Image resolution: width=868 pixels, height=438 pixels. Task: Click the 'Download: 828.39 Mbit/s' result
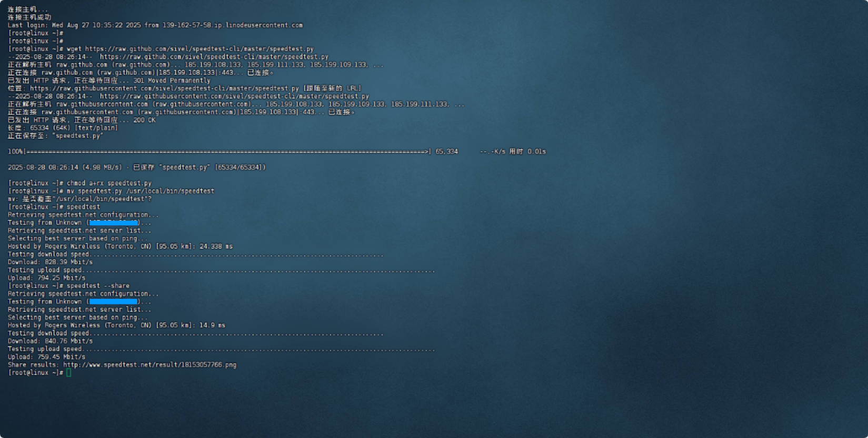click(50, 262)
